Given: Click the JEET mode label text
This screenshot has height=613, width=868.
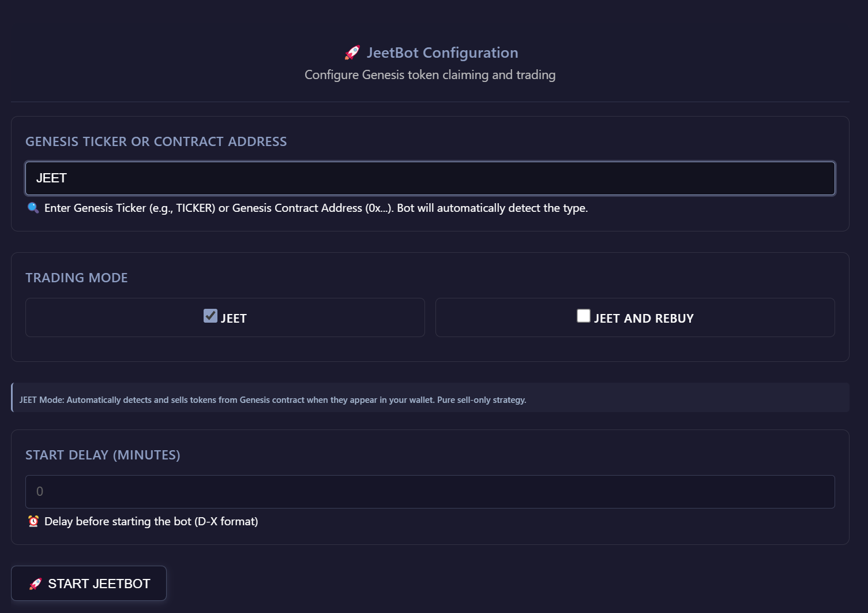Looking at the screenshot, I should click(x=234, y=319).
